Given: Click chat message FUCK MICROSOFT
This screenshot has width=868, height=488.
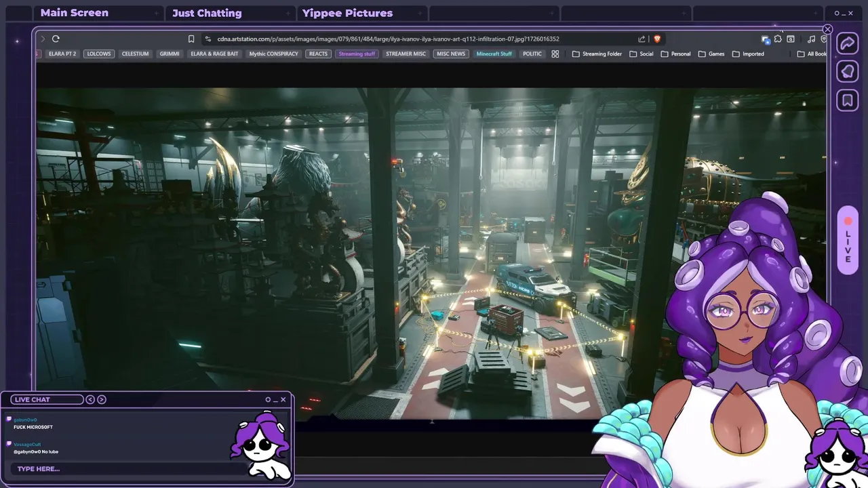Looking at the screenshot, I should (x=33, y=427).
